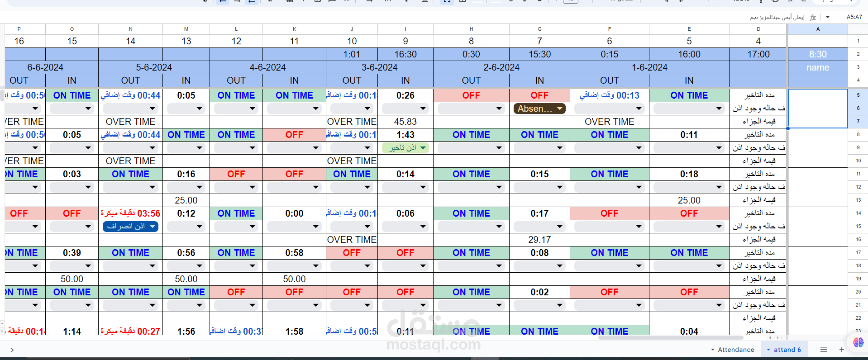Click the 45.83 cell
This screenshot has width=868, height=360.
pos(405,122)
